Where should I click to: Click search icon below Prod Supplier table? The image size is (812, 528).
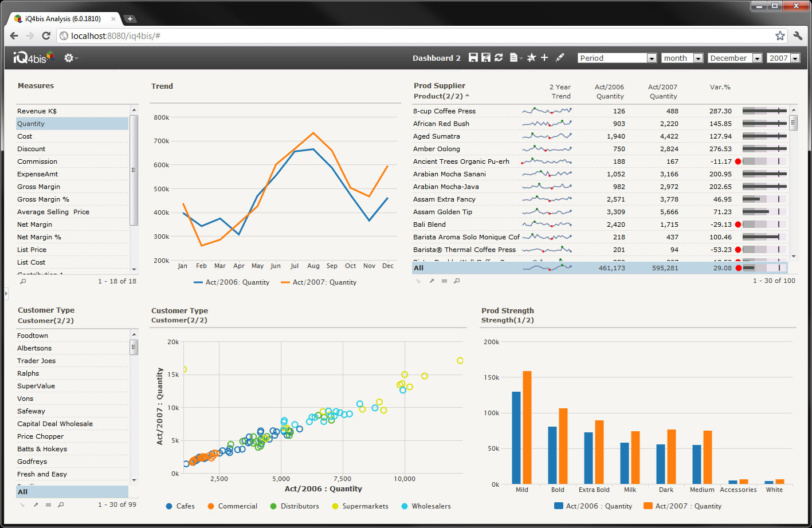pos(457,281)
